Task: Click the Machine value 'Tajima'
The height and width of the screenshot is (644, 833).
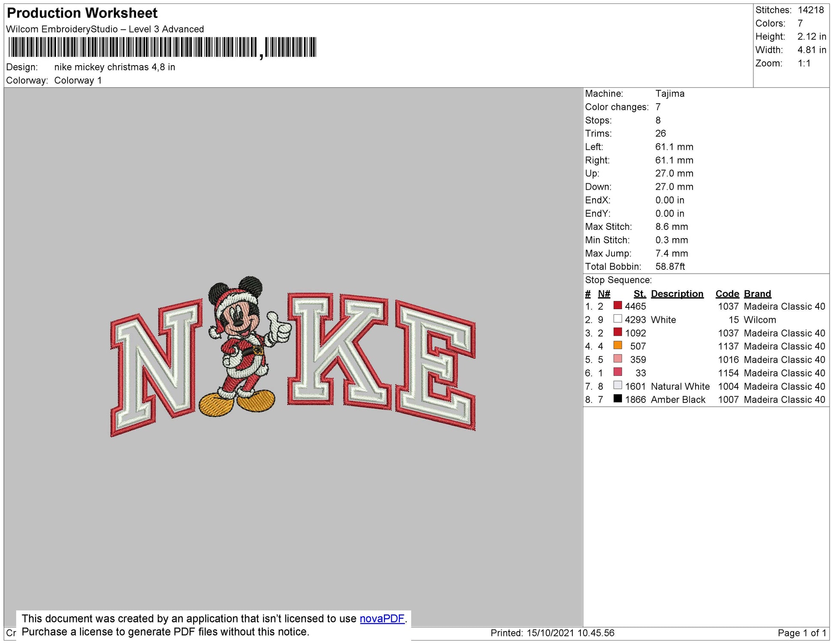Action: [669, 94]
